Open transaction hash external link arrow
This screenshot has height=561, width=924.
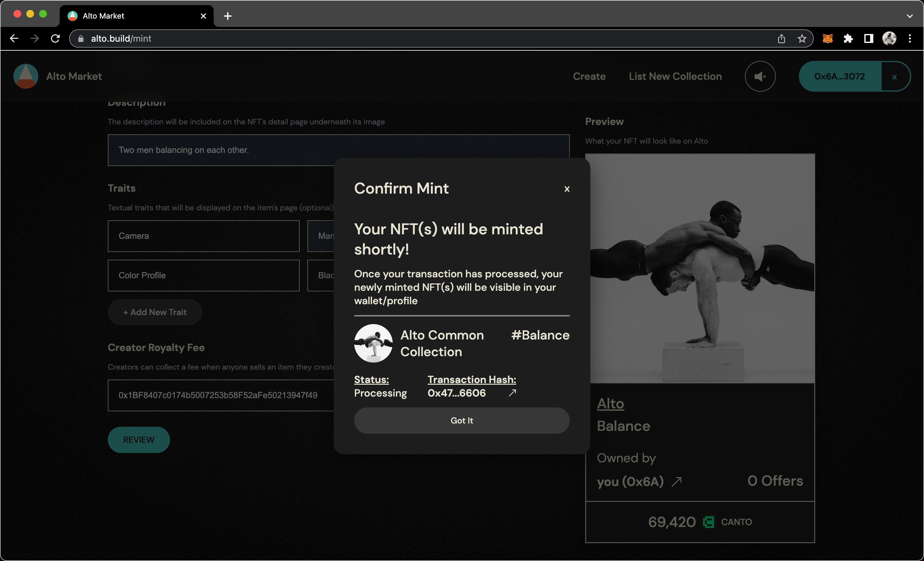click(512, 393)
